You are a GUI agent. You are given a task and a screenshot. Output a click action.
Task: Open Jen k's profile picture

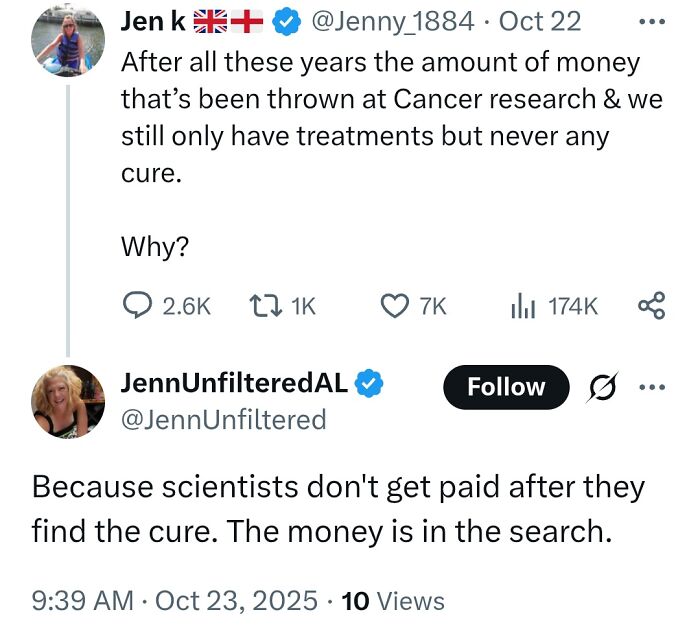[x=68, y=42]
